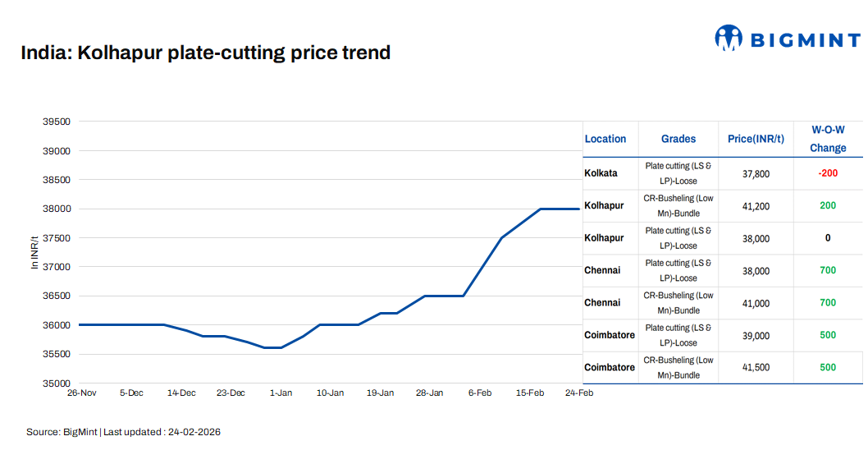The image size is (868, 450).
Task: Select the Kolkata location cell
Action: click(601, 173)
